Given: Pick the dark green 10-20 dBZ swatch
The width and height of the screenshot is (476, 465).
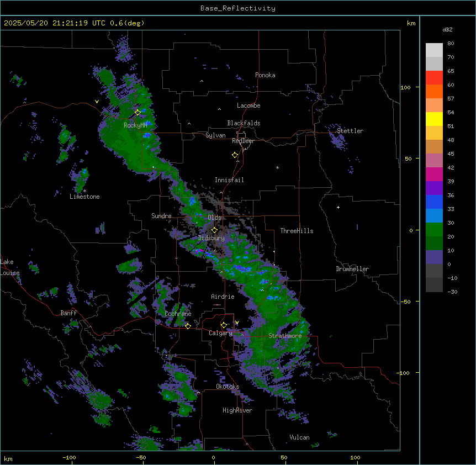Looking at the screenshot, I should (x=434, y=244).
